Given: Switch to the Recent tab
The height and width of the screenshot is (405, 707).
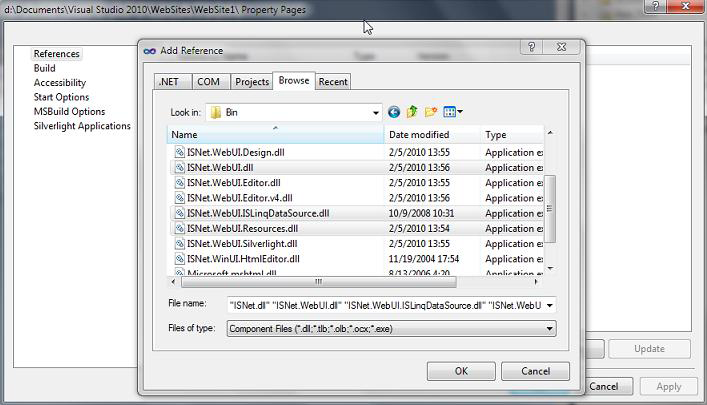Looking at the screenshot, I should (x=333, y=82).
